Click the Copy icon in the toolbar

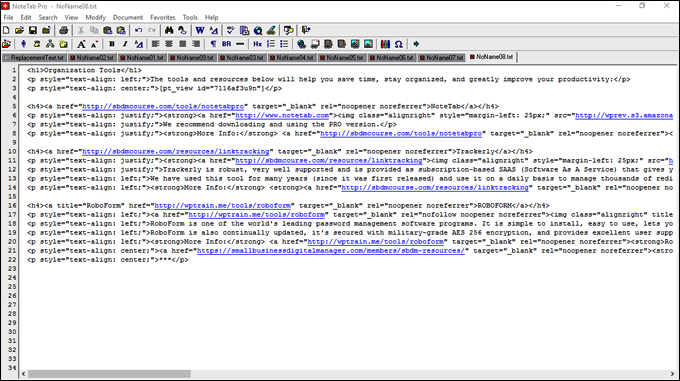click(x=94, y=30)
